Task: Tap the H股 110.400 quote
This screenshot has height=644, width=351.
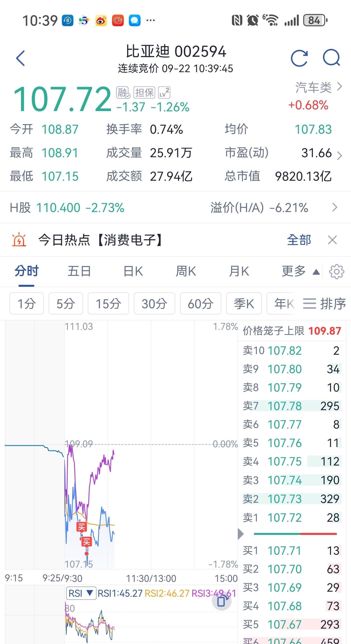Action: [x=67, y=208]
